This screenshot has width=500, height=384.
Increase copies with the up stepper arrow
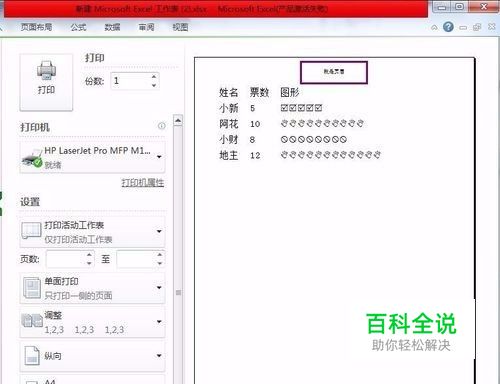[154, 77]
